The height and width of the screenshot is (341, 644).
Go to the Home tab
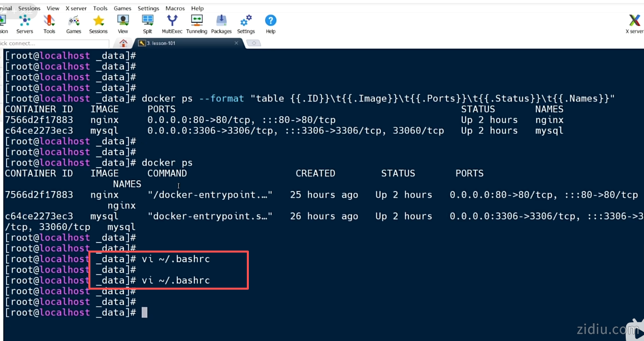[x=123, y=43]
